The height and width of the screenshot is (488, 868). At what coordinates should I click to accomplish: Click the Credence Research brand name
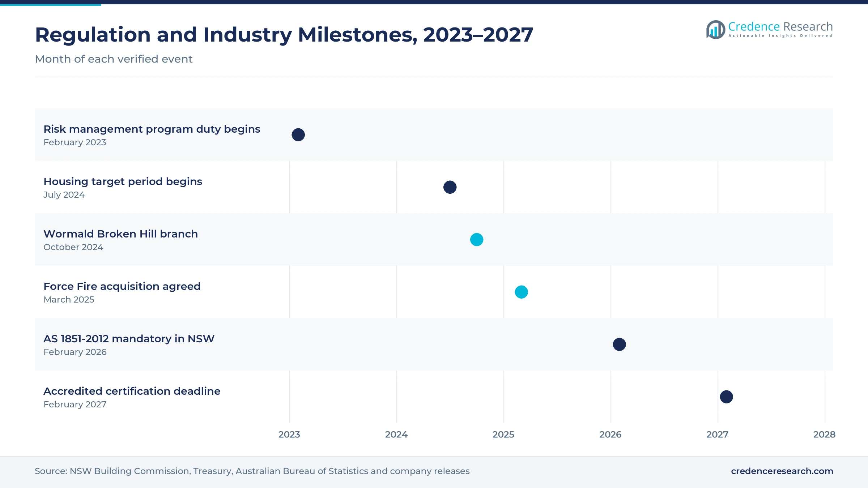pos(780,27)
